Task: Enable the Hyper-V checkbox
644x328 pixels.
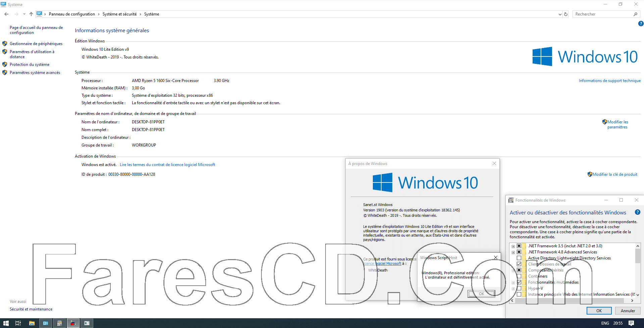Action: click(x=519, y=288)
